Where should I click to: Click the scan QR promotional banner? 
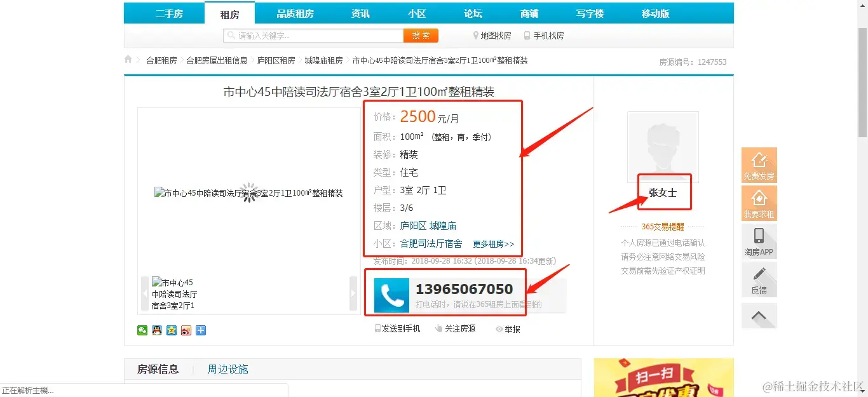663,377
